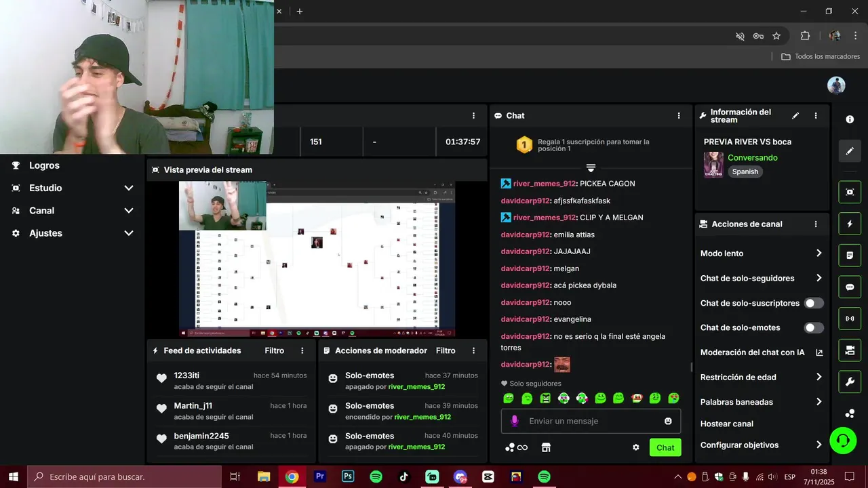868x488 pixels.
Task: Click the Enviar un mensaje input
Action: tap(591, 421)
